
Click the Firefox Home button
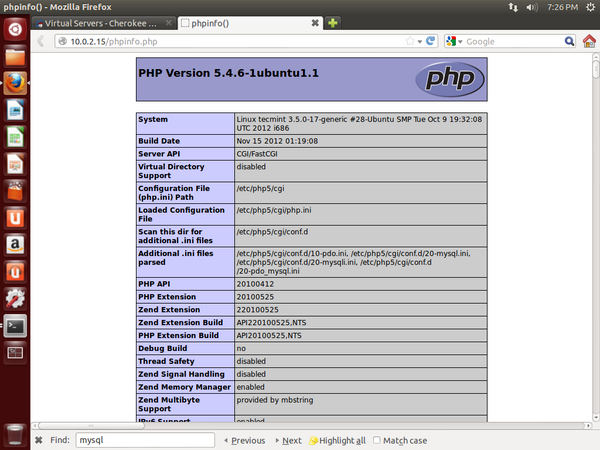(590, 41)
